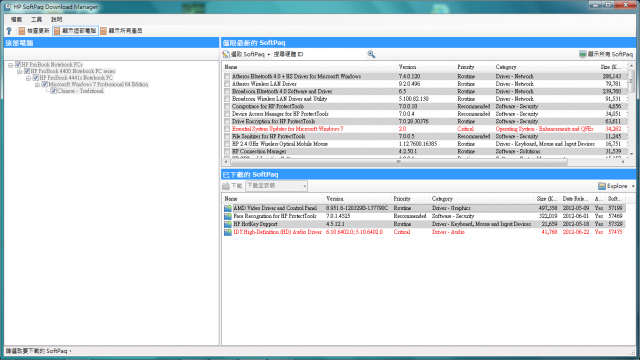Select the Essential System Updates for Microsoft Windows 7 row
This screenshot has height=360, width=640.
click(426, 129)
